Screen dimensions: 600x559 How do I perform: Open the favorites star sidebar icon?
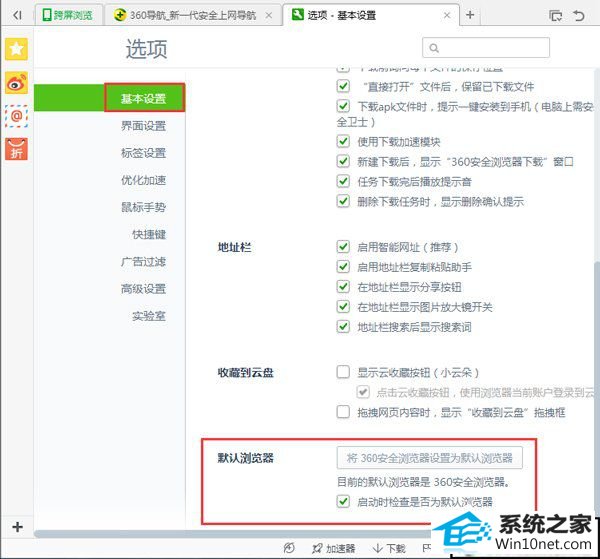tap(16, 49)
